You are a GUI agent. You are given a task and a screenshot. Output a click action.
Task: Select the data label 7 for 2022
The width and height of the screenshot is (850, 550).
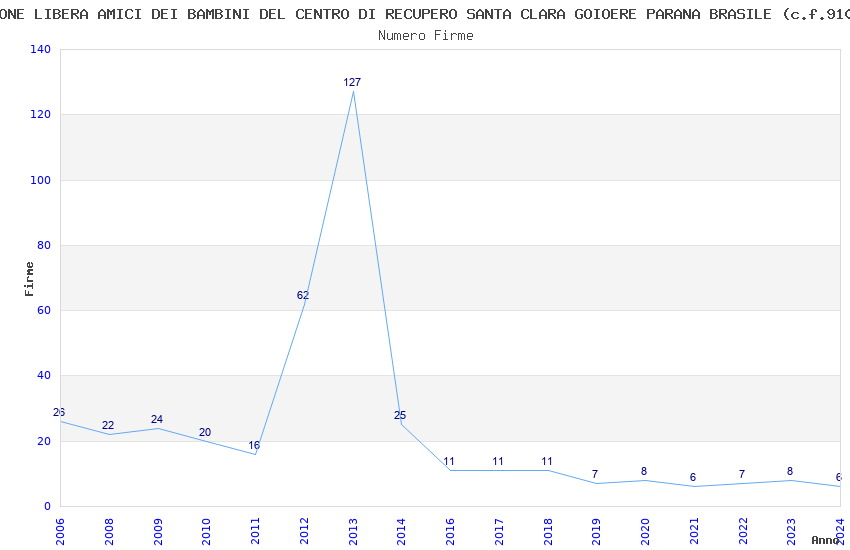click(x=742, y=474)
